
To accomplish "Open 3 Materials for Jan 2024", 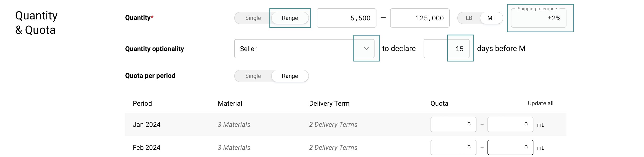I will (234, 124).
